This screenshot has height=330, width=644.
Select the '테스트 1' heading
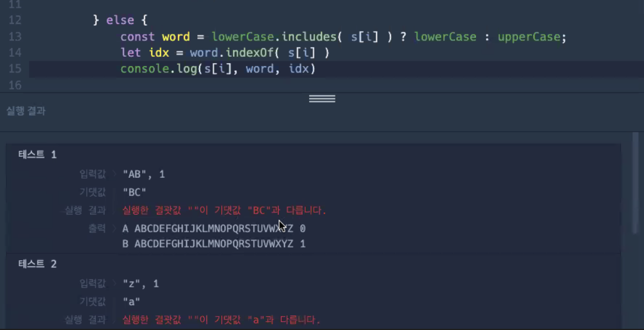click(37, 154)
